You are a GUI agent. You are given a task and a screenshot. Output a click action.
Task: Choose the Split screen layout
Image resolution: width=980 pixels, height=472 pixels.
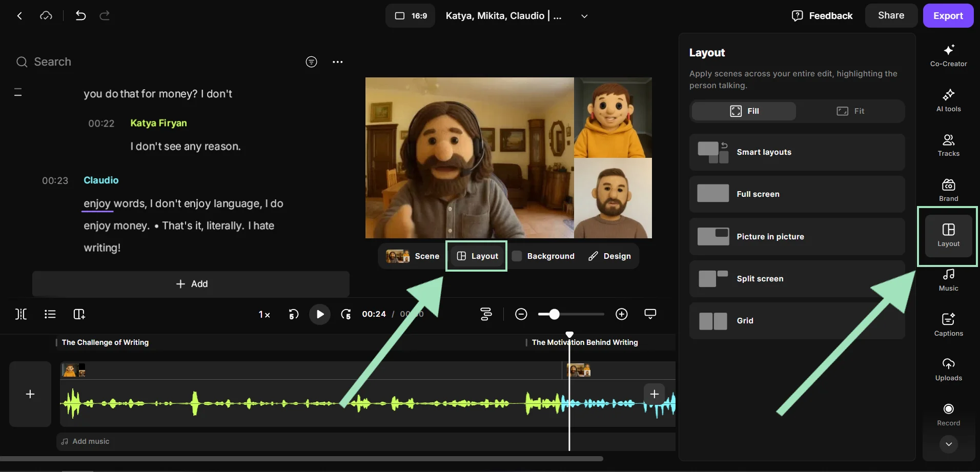point(797,279)
